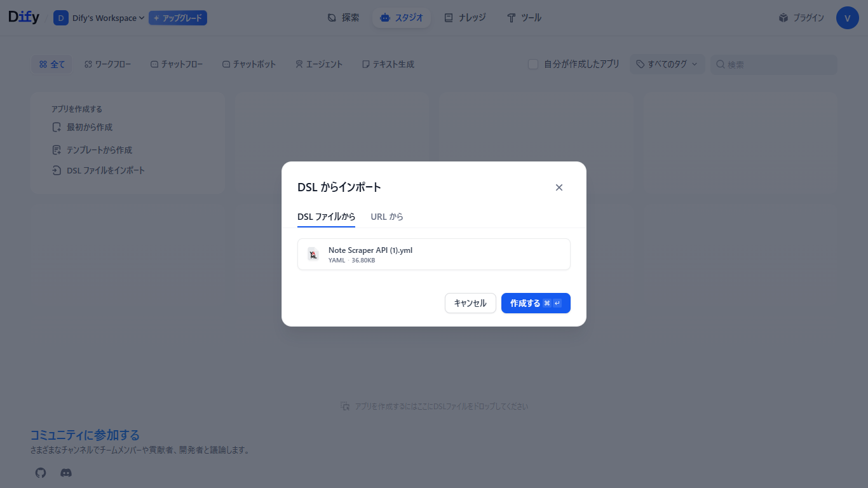Click the search magnifier icon
The width and height of the screenshot is (868, 488).
pyautogui.click(x=721, y=64)
